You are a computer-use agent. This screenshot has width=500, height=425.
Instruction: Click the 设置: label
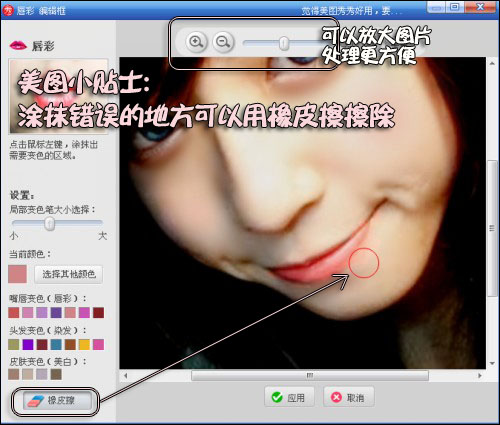coord(22,195)
